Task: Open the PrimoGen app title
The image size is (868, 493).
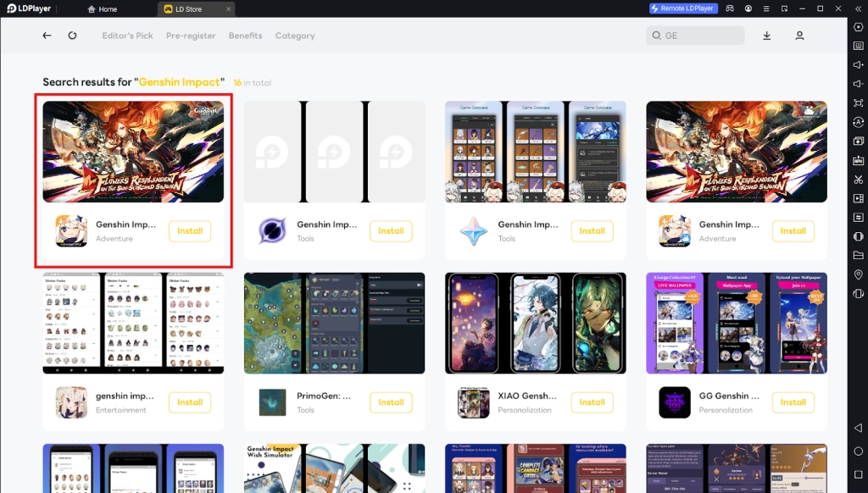Action: (x=324, y=396)
